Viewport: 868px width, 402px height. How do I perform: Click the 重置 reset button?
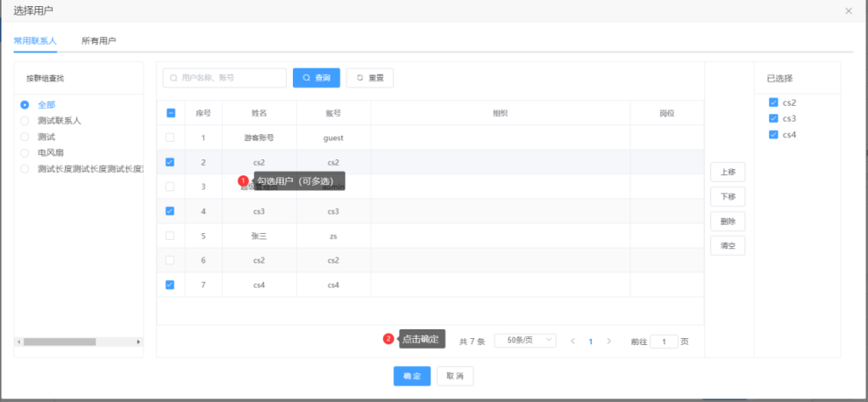pos(370,78)
